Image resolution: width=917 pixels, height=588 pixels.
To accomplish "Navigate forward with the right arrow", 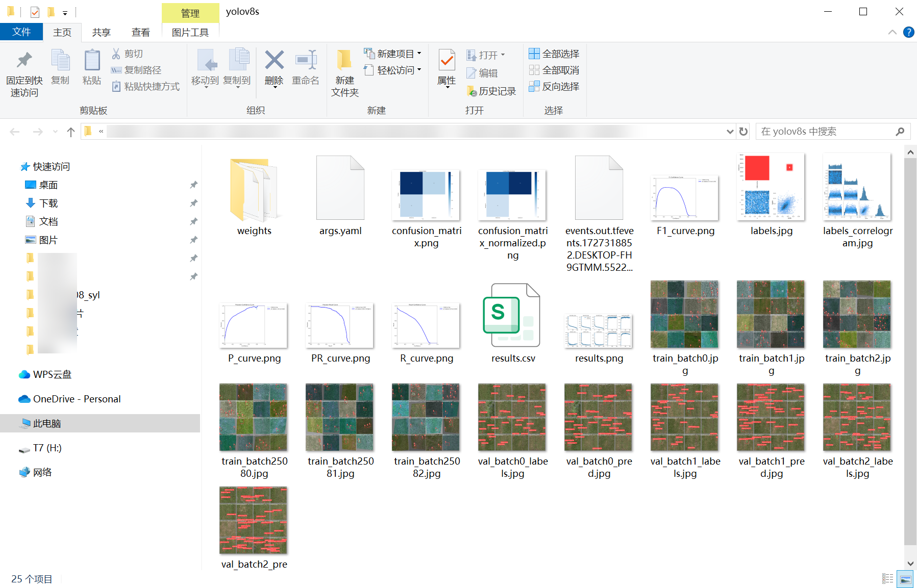I will pyautogui.click(x=38, y=132).
